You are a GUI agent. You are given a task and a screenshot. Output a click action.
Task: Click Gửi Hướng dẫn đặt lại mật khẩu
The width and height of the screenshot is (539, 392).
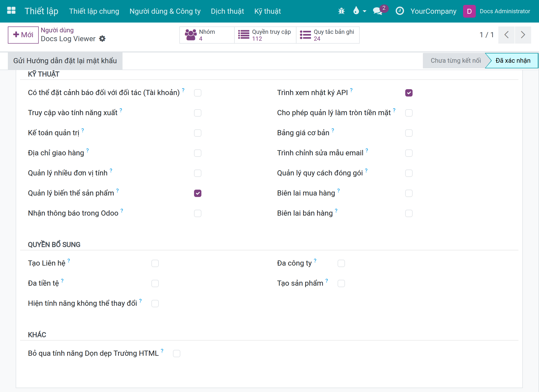point(65,61)
